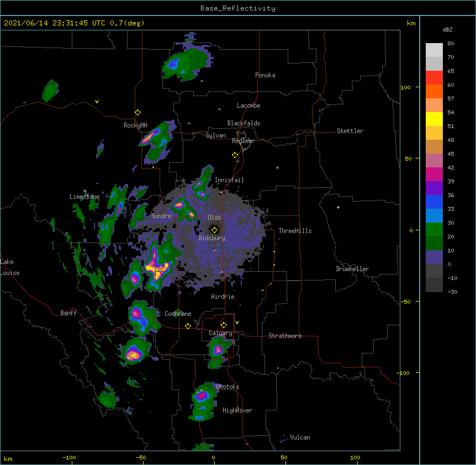Pick the orange 60 dBZ legend swatch
Image resolution: width=476 pixels, height=465 pixels.
(434, 91)
